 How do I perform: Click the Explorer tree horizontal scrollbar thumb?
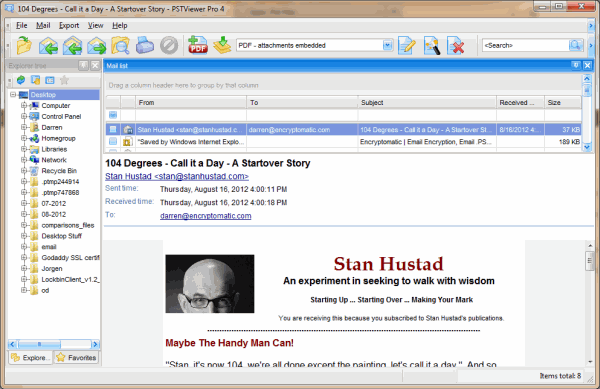(x=39, y=344)
